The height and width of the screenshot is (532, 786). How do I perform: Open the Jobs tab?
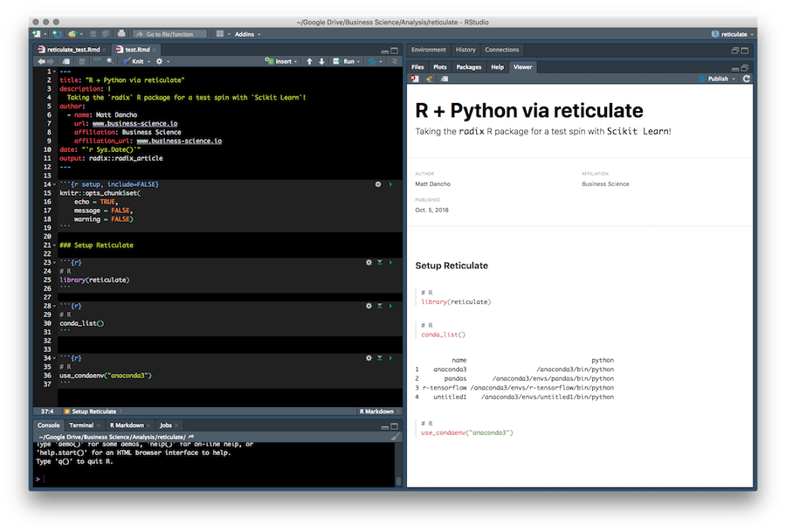point(165,425)
